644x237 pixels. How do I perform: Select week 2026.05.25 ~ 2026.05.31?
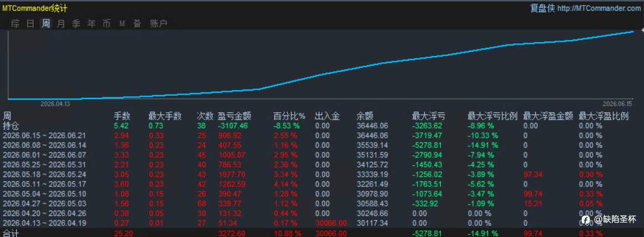(43, 165)
